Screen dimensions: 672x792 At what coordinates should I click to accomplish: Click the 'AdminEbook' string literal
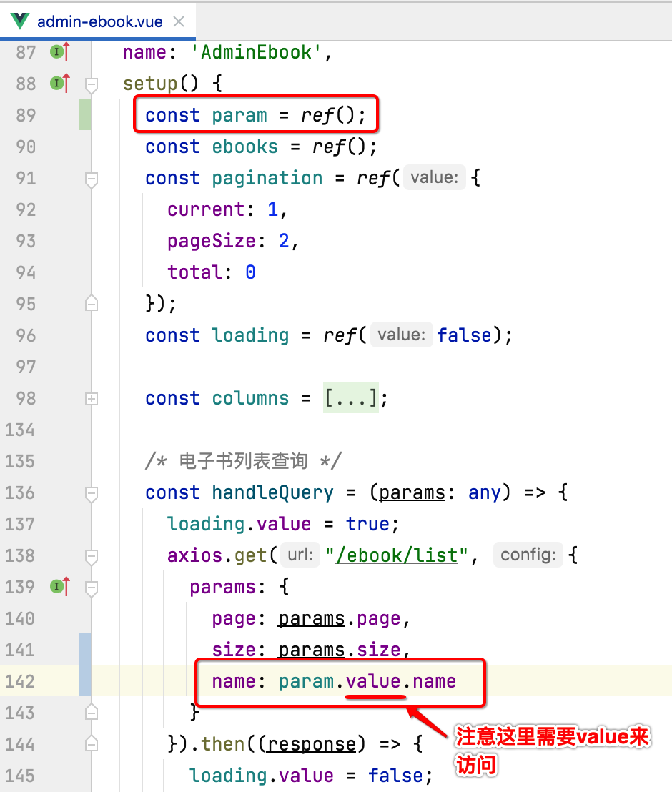(x=256, y=52)
